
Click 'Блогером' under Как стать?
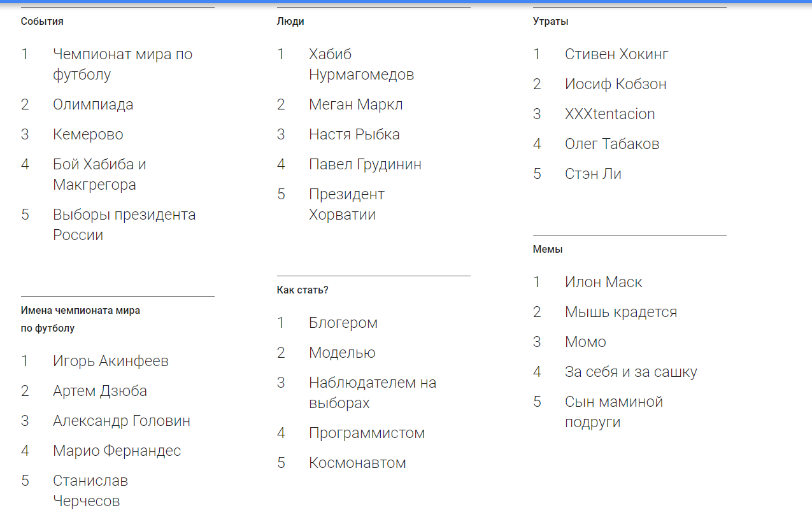coord(343,323)
